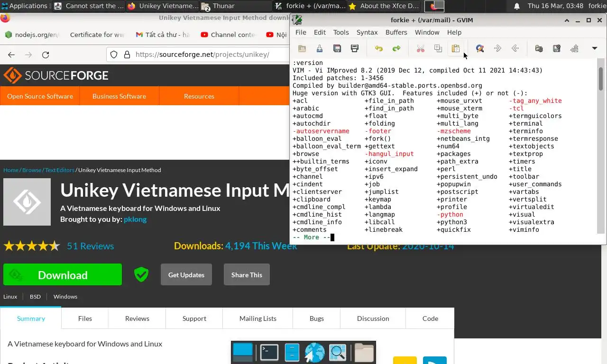Viewport: 607px width, 364px height.
Task: Open the Syntax menu in GVIM
Action: click(367, 32)
